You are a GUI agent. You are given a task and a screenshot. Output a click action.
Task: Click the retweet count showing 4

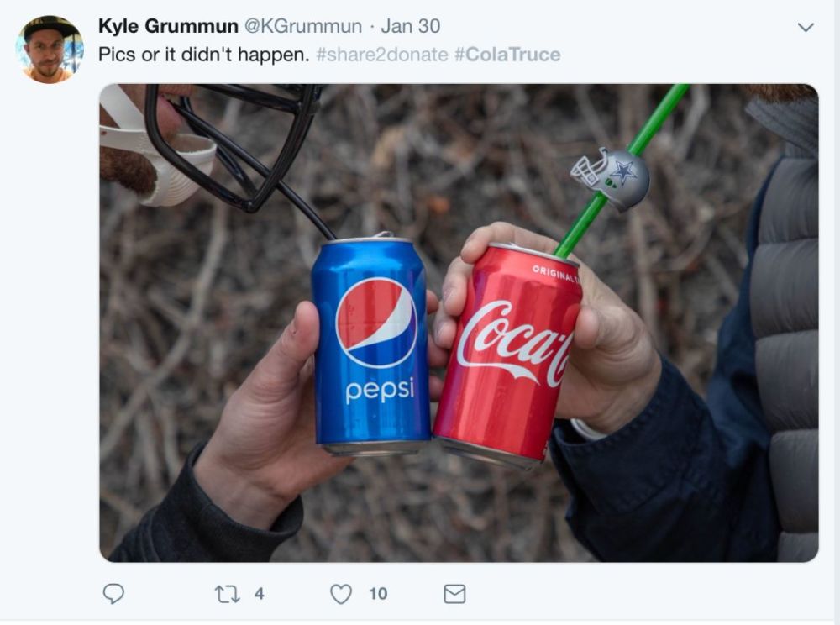point(260,593)
